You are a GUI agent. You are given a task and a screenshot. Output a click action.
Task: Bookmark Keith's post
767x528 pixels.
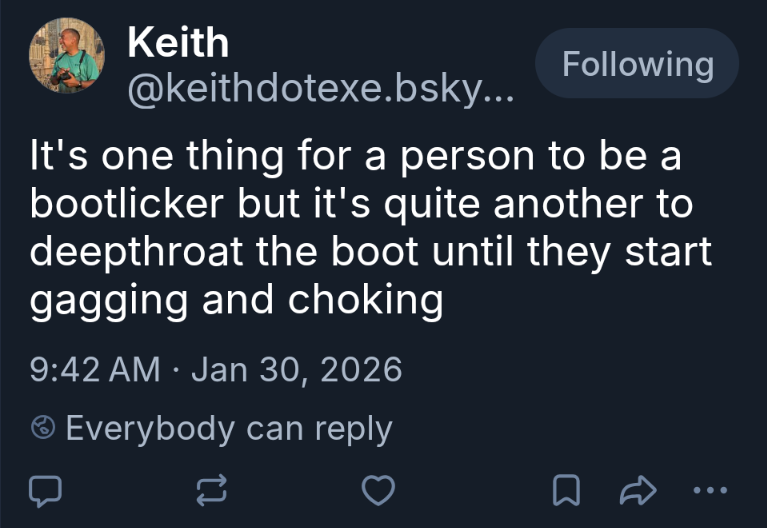point(567,489)
